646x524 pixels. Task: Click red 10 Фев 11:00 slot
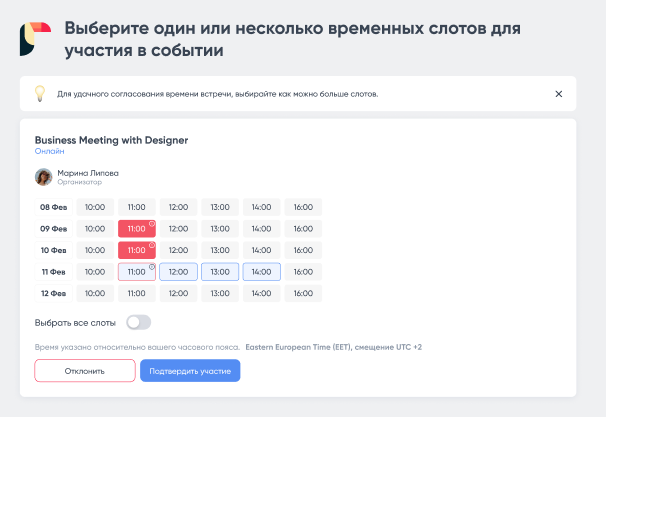[137, 250]
